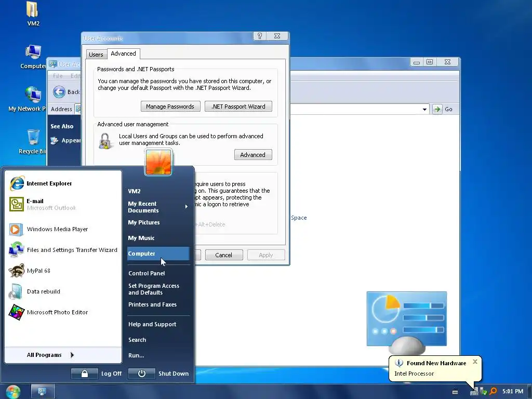Open the Run... dialog

click(x=158, y=355)
